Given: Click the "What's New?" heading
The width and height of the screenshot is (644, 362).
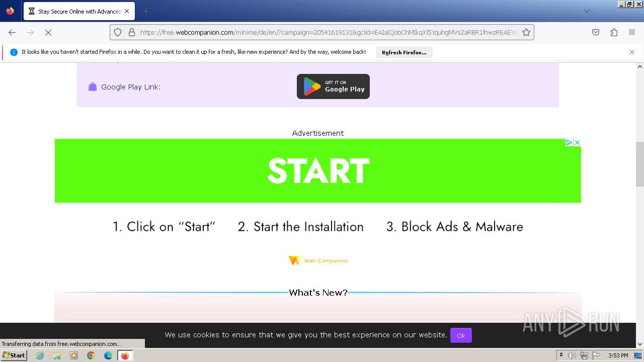Looking at the screenshot, I should [x=318, y=293].
